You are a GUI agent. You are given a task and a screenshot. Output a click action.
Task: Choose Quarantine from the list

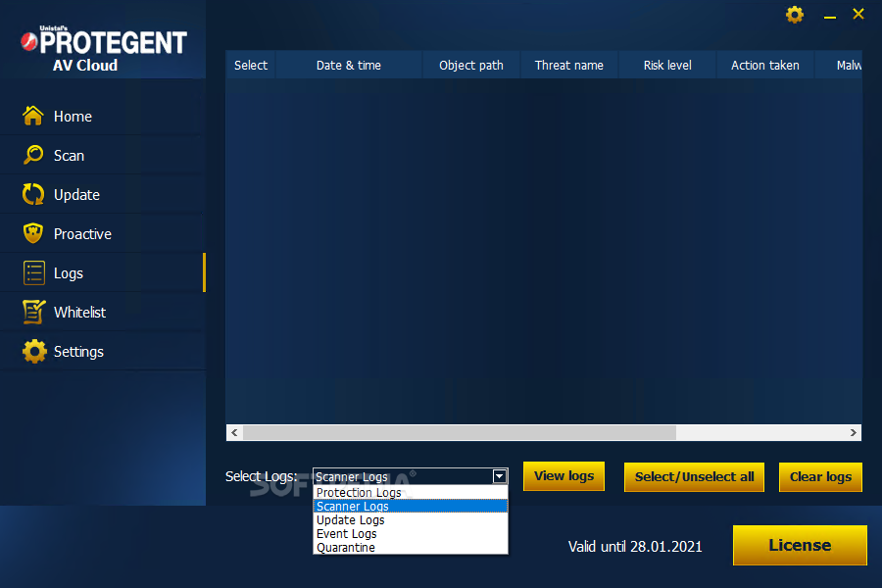point(410,548)
